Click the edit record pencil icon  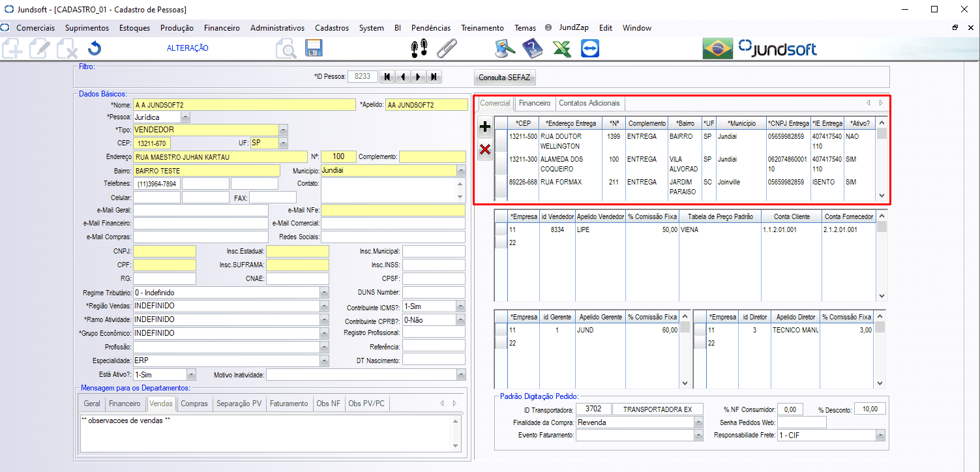tap(40, 49)
